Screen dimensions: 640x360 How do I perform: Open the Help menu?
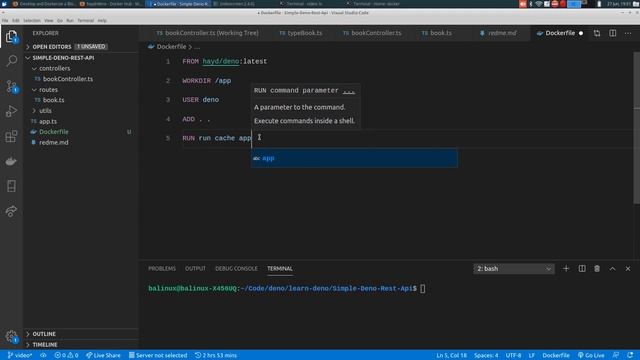pyautogui.click(x=102, y=20)
